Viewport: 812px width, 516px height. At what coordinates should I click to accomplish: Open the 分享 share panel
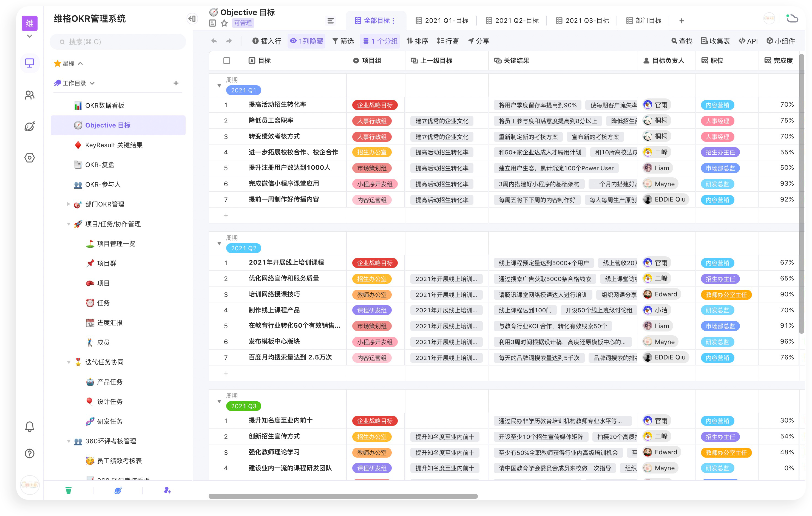(478, 41)
